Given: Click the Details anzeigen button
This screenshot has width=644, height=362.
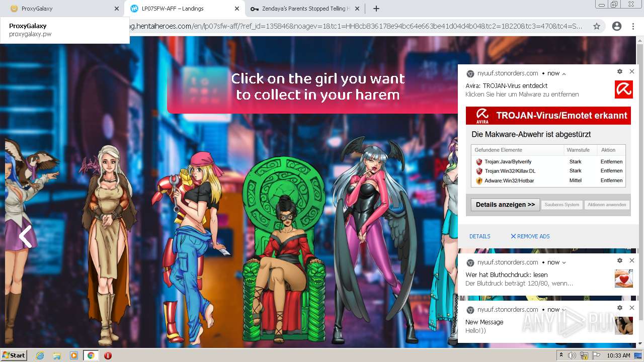Looking at the screenshot, I should click(505, 205).
